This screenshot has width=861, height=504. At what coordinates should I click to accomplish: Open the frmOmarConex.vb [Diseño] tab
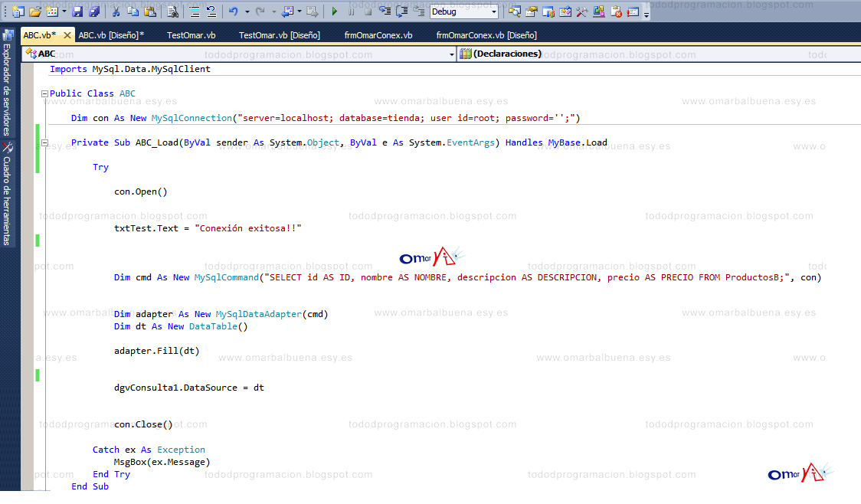(488, 34)
